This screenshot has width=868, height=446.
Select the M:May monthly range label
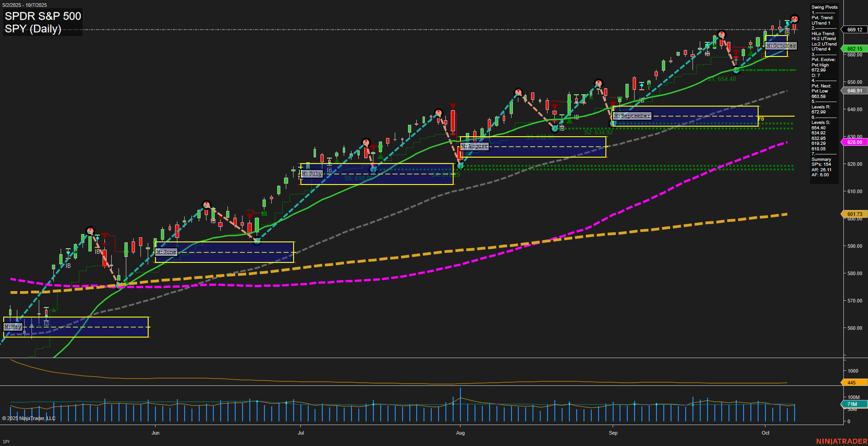[12, 327]
